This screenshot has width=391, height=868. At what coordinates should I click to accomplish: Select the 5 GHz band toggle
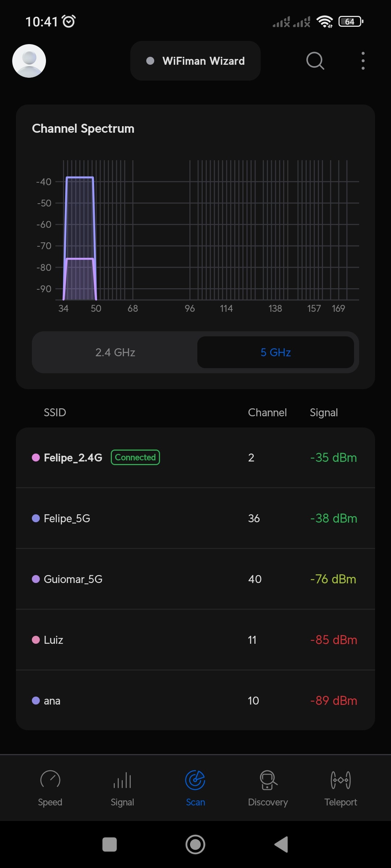tap(276, 352)
